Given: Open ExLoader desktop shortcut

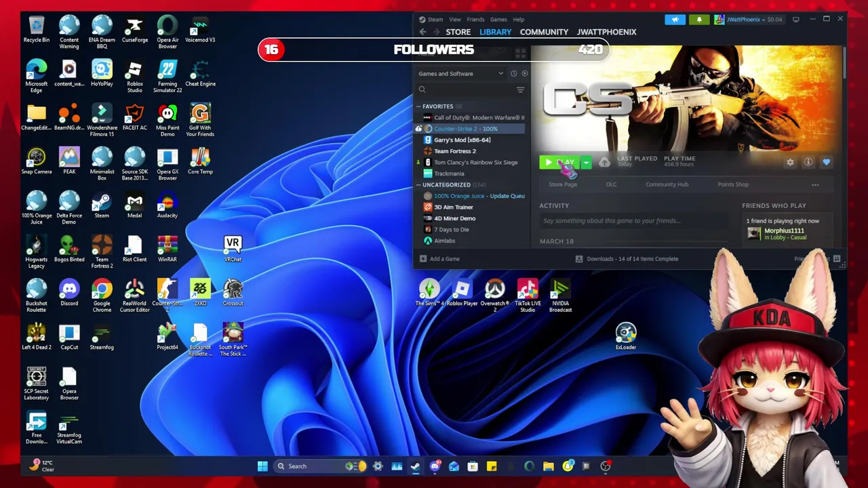Looking at the screenshot, I should [626, 337].
